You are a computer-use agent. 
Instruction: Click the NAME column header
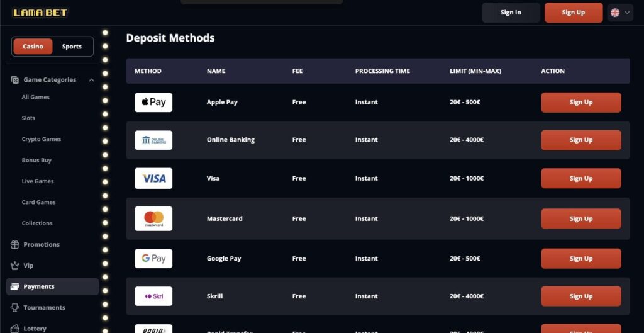point(216,71)
